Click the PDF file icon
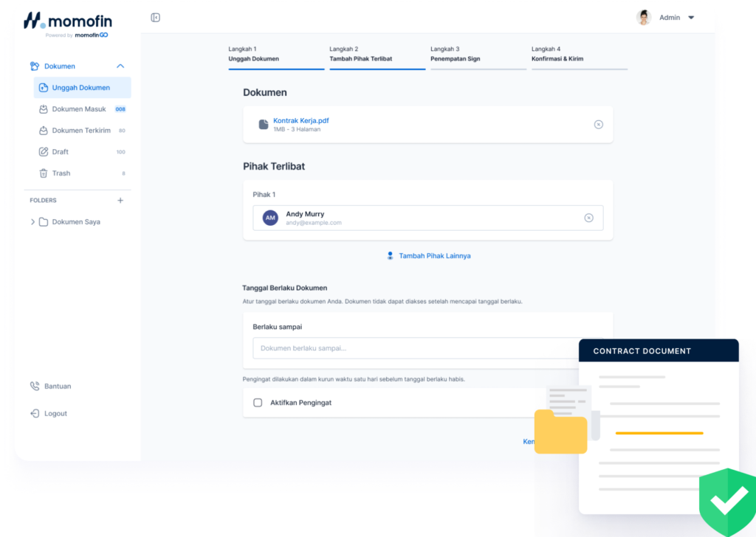 (x=264, y=125)
